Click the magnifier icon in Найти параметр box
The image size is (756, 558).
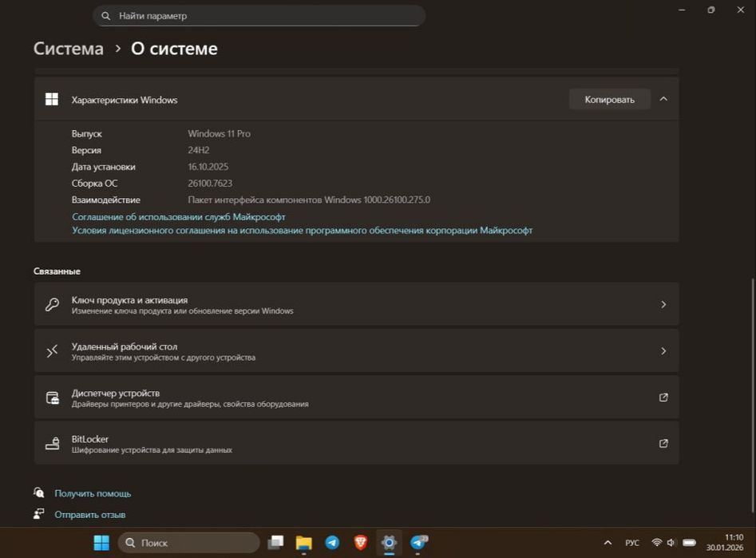105,16
